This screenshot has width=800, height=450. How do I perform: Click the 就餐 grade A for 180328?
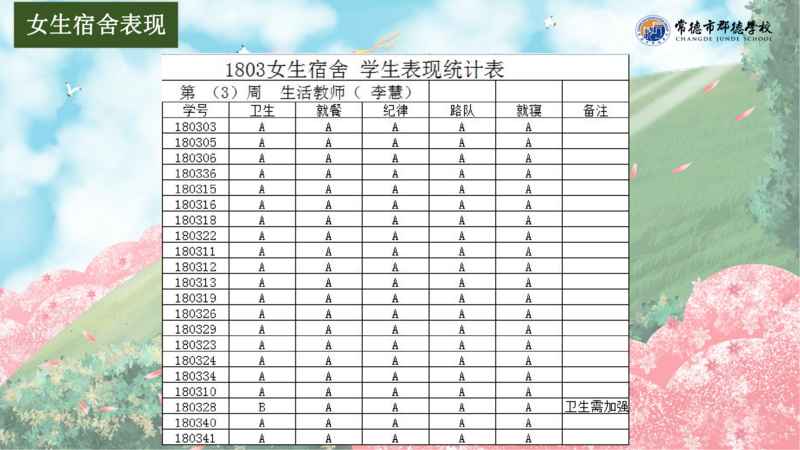coord(329,407)
